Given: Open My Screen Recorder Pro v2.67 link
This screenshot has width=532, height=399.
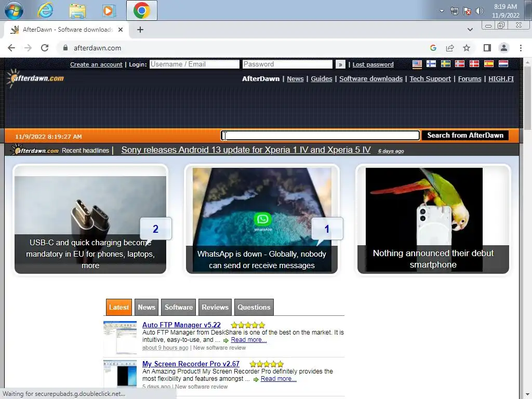Looking at the screenshot, I should (191, 364).
